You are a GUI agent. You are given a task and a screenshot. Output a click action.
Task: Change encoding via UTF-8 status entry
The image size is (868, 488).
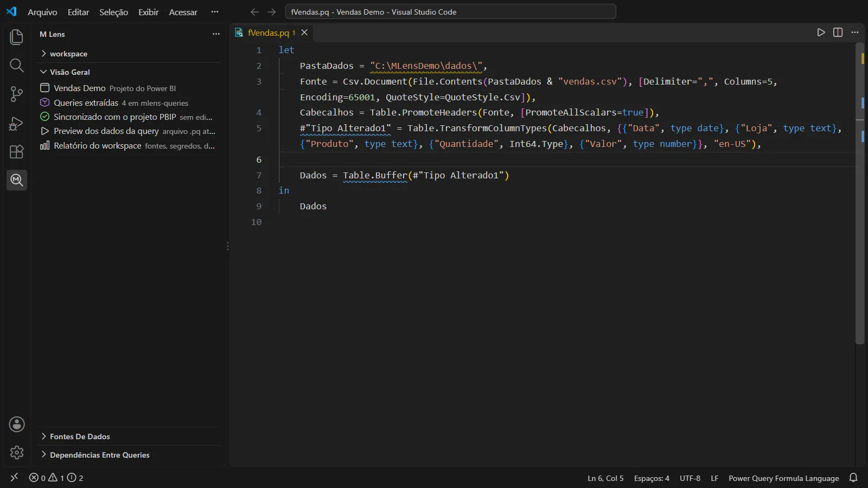coord(690,478)
